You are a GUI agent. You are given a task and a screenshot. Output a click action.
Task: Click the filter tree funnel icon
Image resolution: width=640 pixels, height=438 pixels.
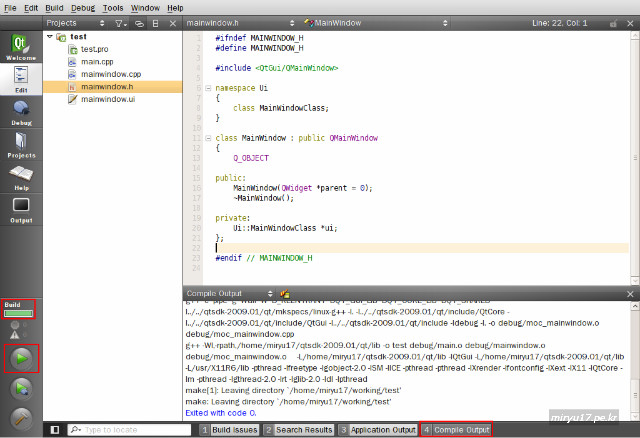pos(120,24)
